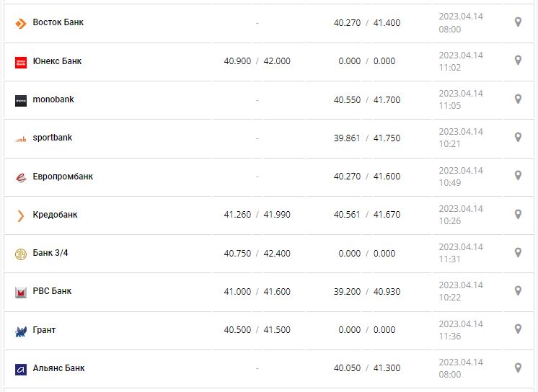The image size is (538, 392).
Task: Click the РВС Банк location pin
Action: point(518,290)
